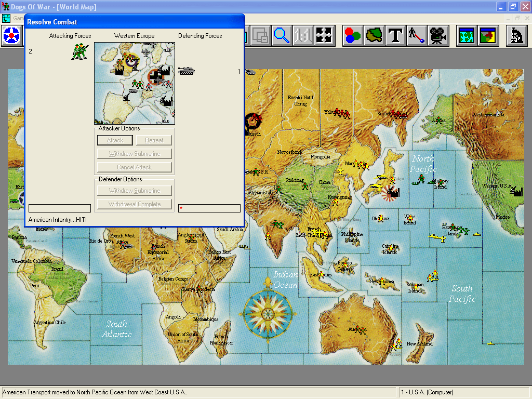
Task: Click the defending tank unit icon
Action: [187, 71]
